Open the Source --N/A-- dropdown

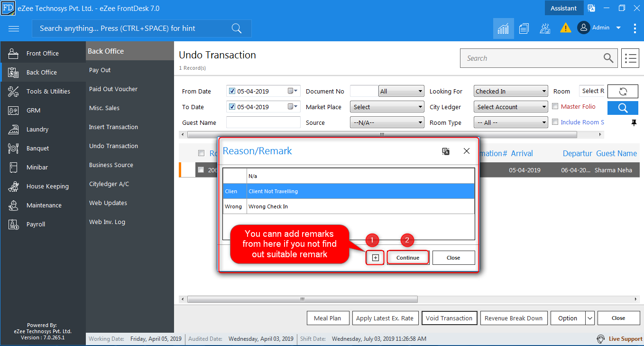(x=387, y=122)
